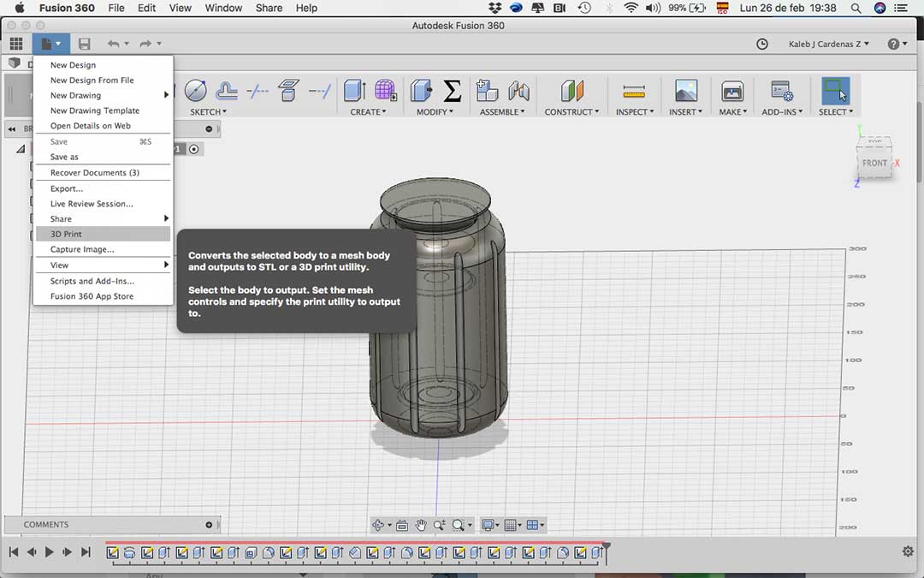The image size is (924, 578).
Task: Choose 3D Print from the File menu
Action: [x=66, y=234]
